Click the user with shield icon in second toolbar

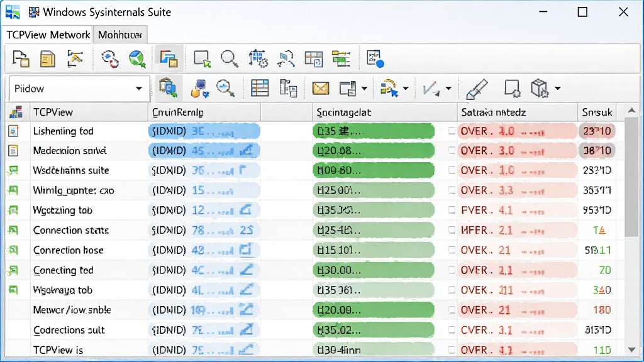[200, 89]
